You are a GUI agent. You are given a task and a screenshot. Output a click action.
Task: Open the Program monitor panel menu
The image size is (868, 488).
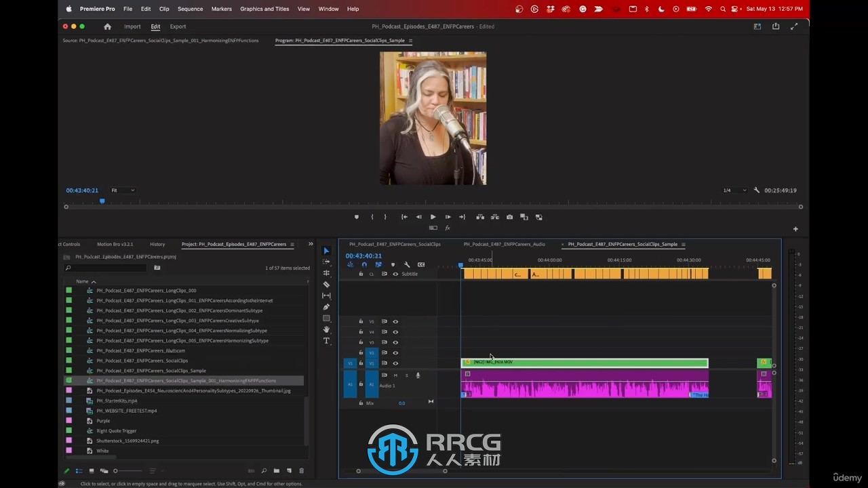pos(410,41)
